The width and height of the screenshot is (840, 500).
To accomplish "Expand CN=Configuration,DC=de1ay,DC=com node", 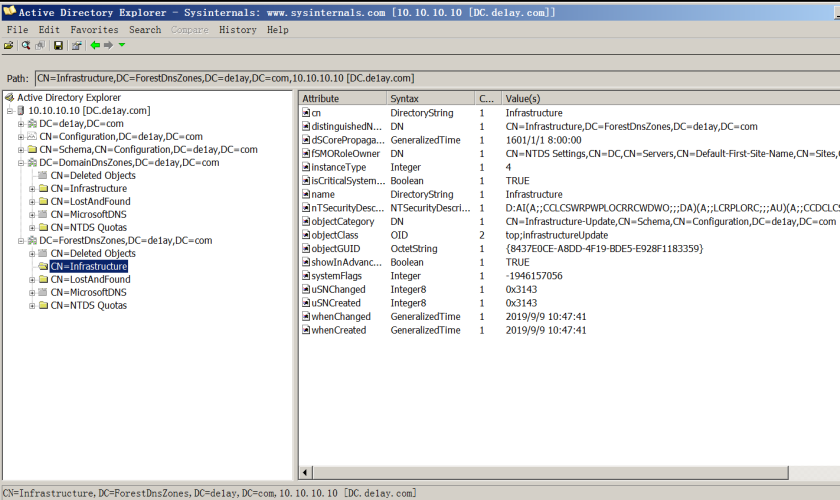I will pyautogui.click(x=21, y=137).
